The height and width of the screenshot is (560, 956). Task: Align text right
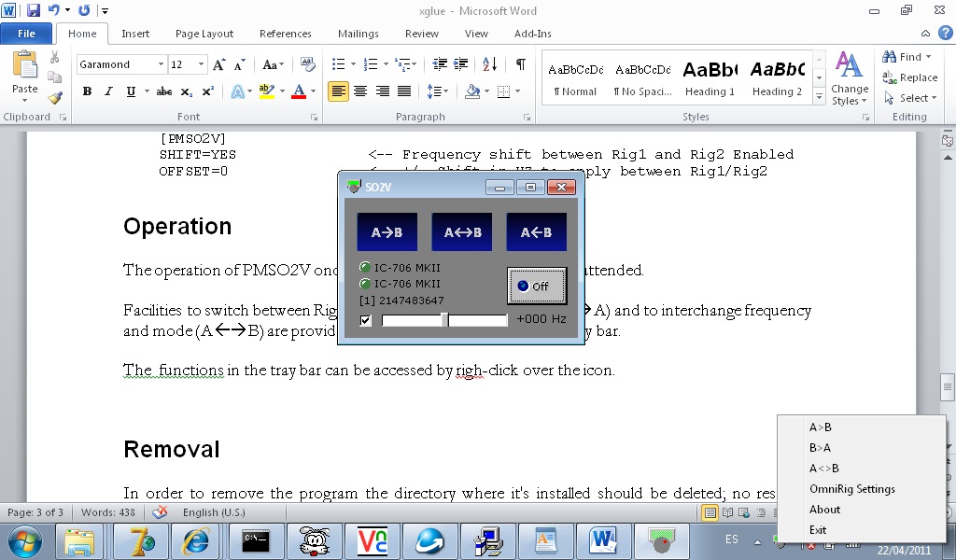(x=382, y=91)
